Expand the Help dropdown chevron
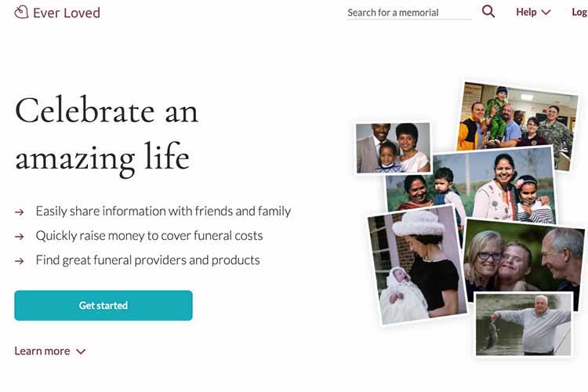Image resolution: width=588 pixels, height=392 pixels. click(546, 13)
